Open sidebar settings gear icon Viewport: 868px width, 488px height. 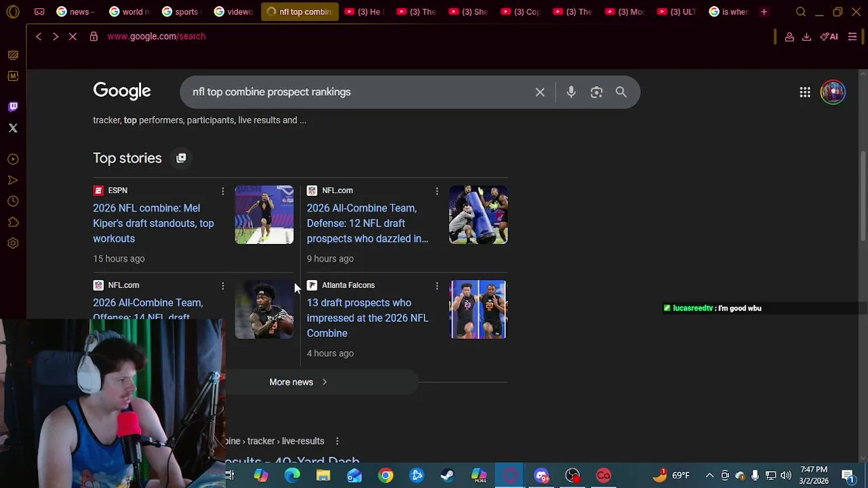13,243
